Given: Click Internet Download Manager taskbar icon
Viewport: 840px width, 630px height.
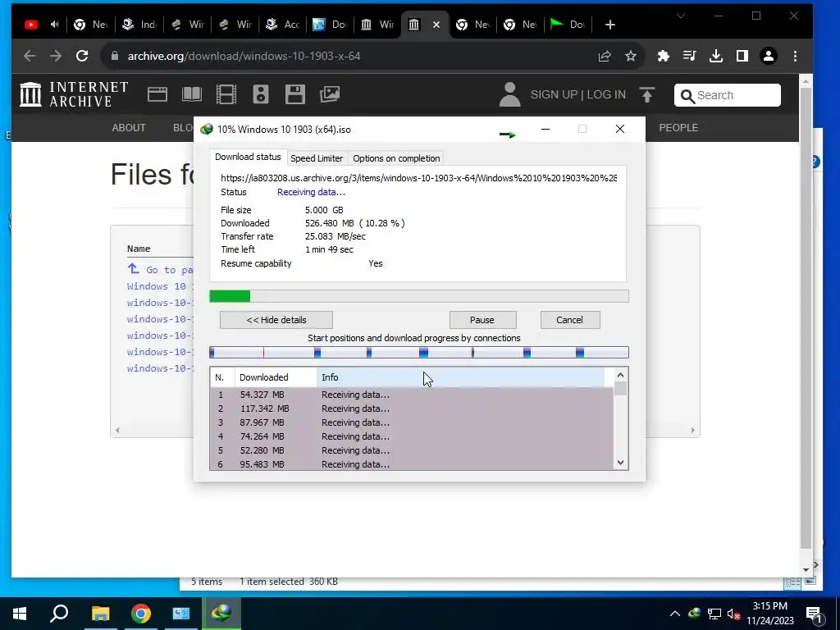Looking at the screenshot, I should click(221, 614).
